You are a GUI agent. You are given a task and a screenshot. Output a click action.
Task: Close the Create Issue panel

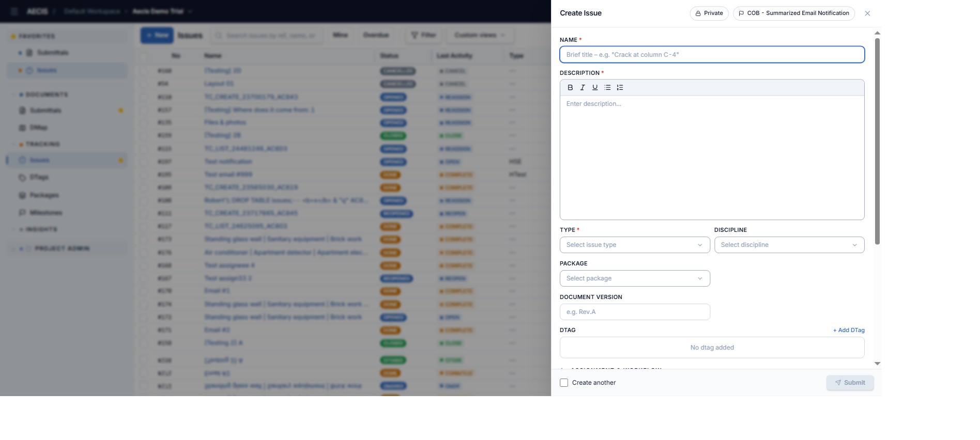point(867,13)
